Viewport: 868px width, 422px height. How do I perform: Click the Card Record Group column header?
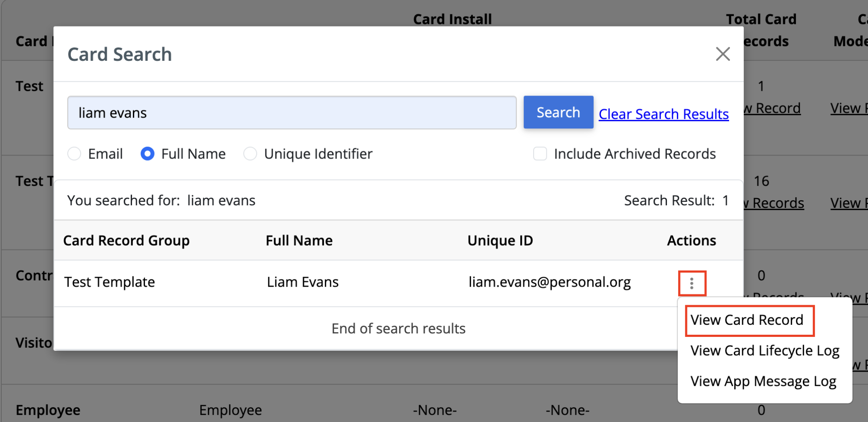tap(126, 241)
